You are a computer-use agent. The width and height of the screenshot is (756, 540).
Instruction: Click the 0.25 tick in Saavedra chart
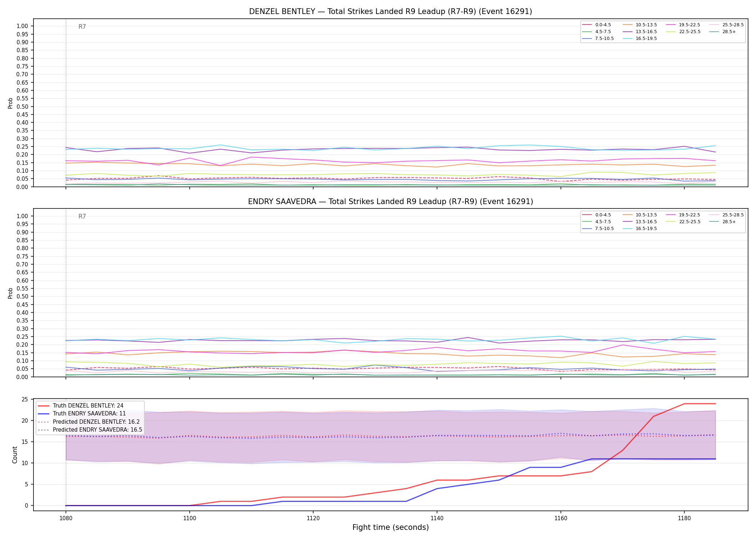pos(22,337)
